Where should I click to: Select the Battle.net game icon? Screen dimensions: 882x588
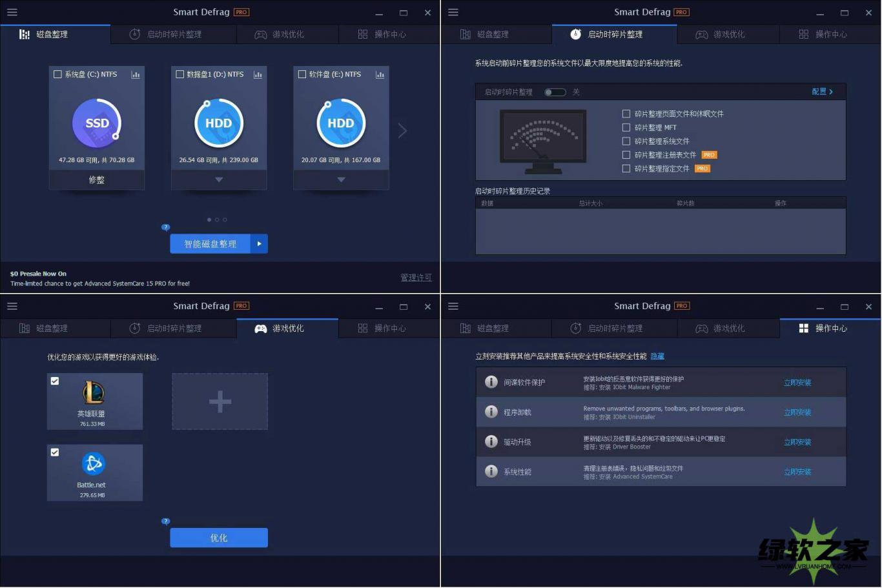tap(94, 463)
